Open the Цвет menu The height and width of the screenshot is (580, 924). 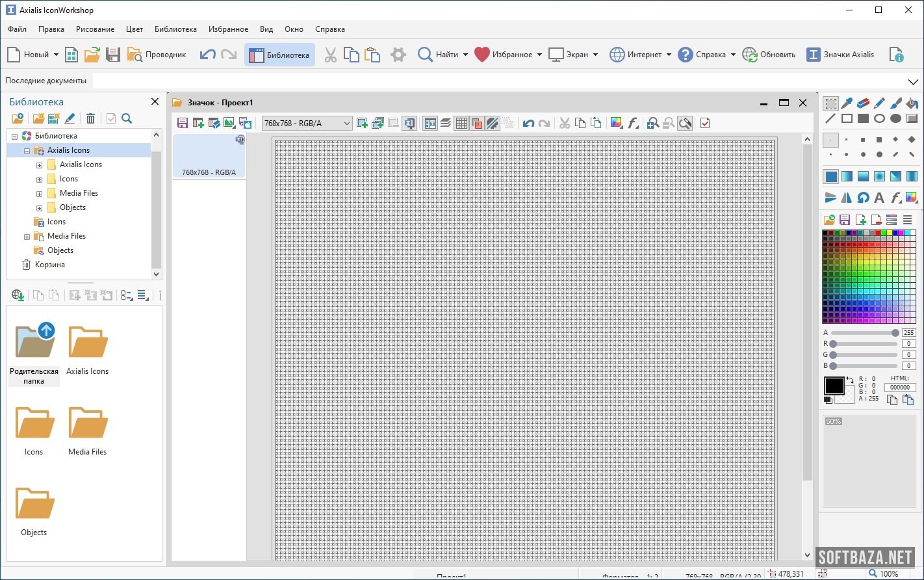[x=135, y=29]
